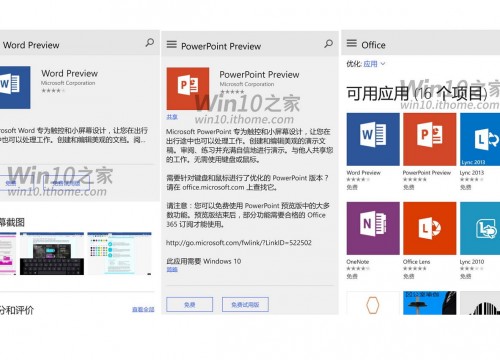
Task: Open the hamburger menu in PowerPoint Preview header
Action: [172, 44]
